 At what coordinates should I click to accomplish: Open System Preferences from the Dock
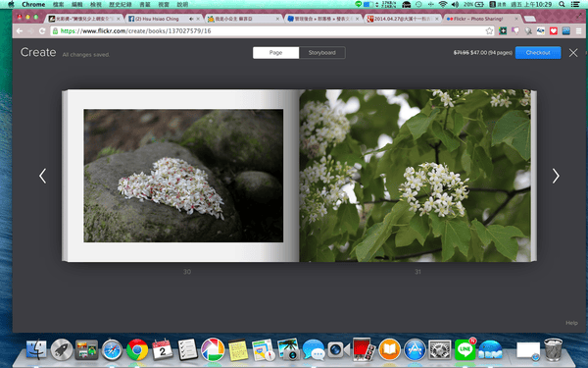[440, 350]
